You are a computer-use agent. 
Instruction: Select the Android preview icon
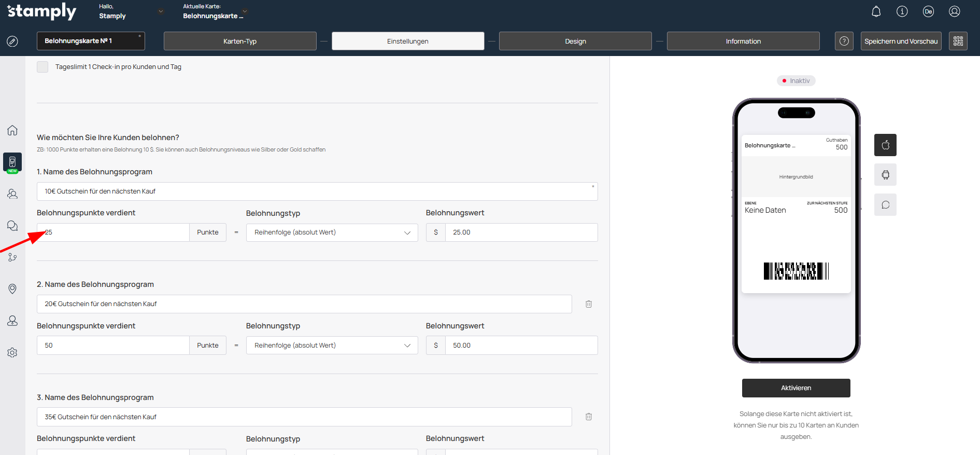(x=885, y=175)
